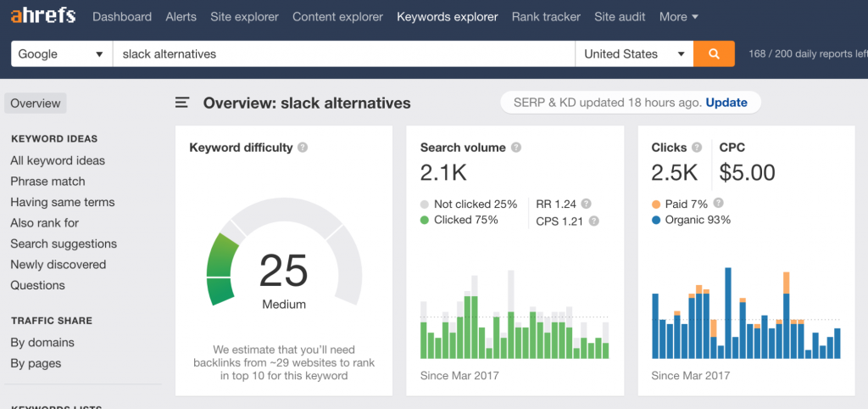
Task: Open Rank tracker
Action: [547, 17]
